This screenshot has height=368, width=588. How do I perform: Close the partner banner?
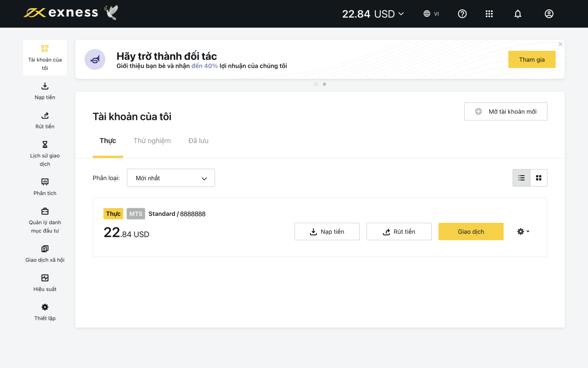coord(560,44)
